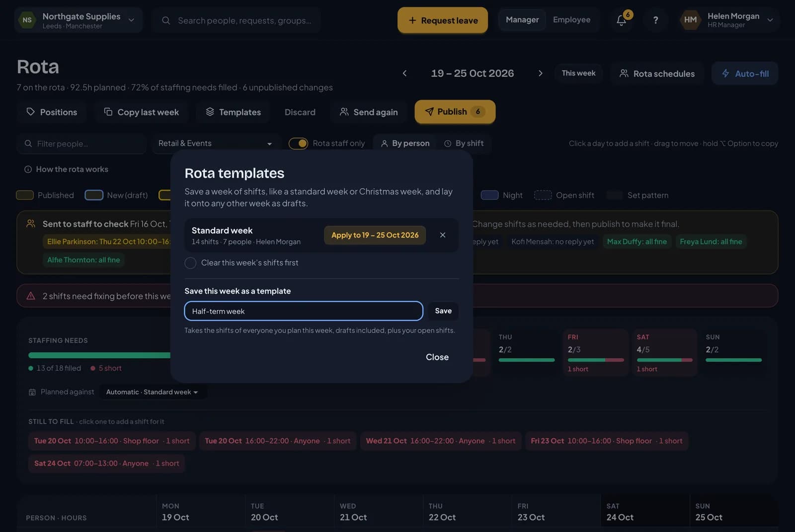
Task: Save the Half-term week template
Action: point(443,311)
